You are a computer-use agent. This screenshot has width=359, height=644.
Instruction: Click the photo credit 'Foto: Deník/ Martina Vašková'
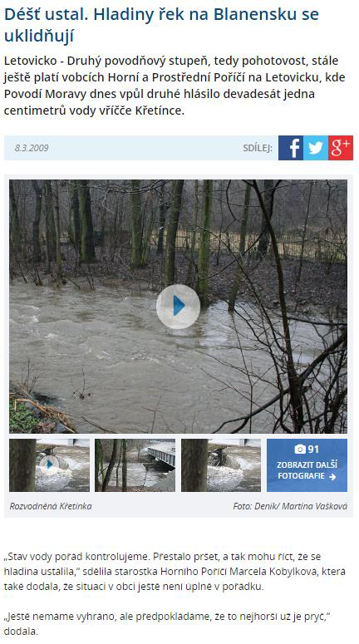[x=290, y=506]
